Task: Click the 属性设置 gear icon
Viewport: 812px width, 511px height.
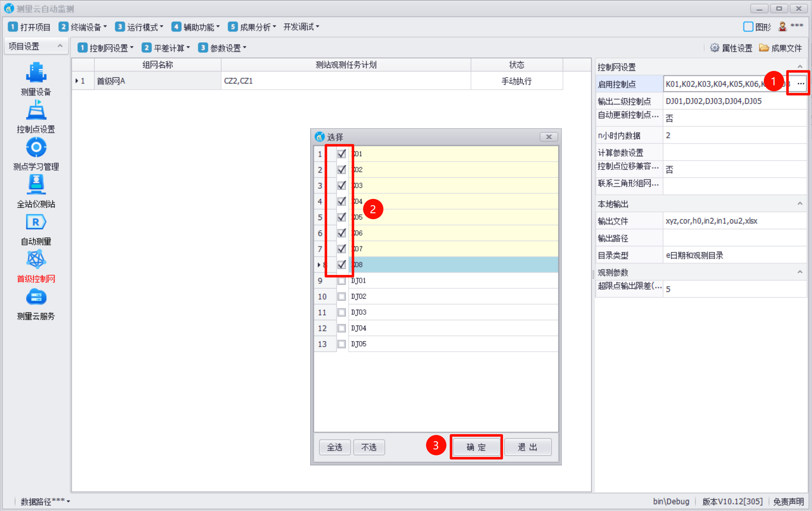Action: click(x=714, y=48)
